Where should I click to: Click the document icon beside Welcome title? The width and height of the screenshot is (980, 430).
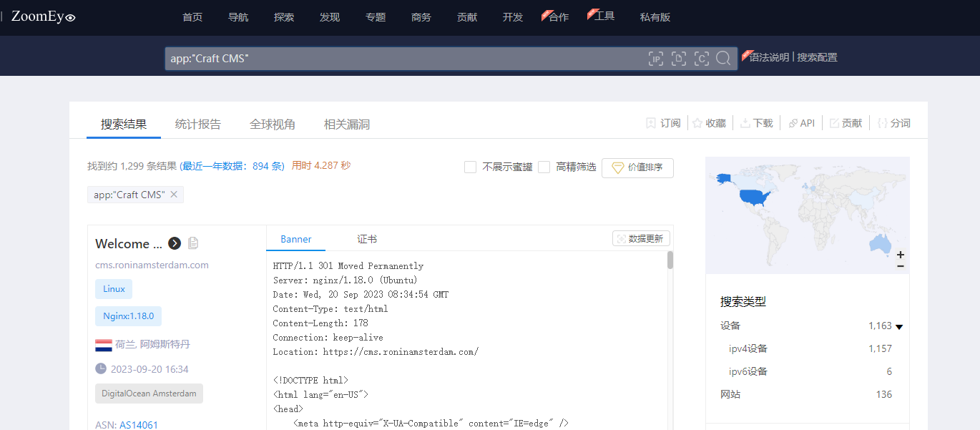(193, 243)
